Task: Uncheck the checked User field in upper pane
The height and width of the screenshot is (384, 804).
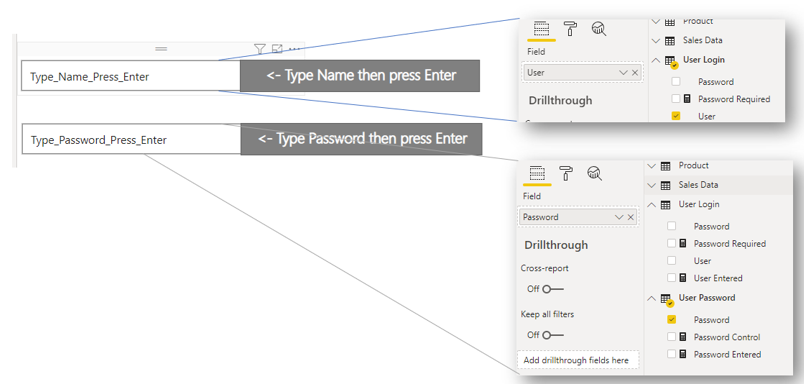Action: coord(676,116)
